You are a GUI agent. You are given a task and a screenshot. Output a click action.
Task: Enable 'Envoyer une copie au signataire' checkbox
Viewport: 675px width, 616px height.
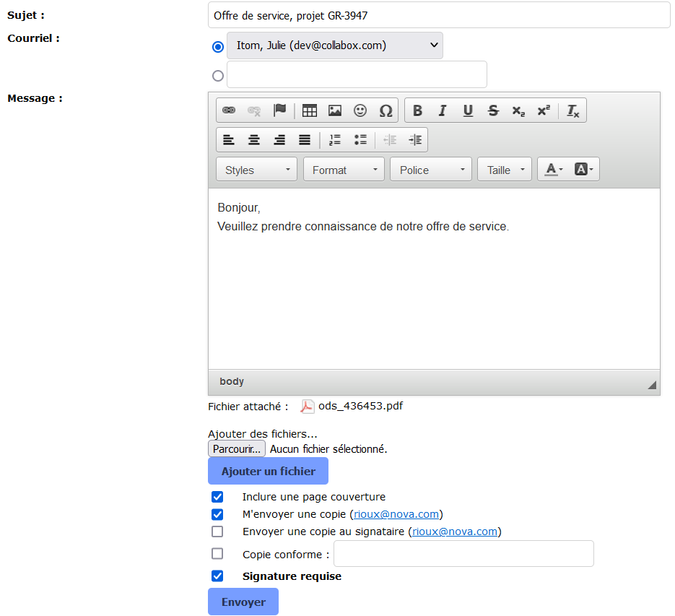[x=217, y=532]
